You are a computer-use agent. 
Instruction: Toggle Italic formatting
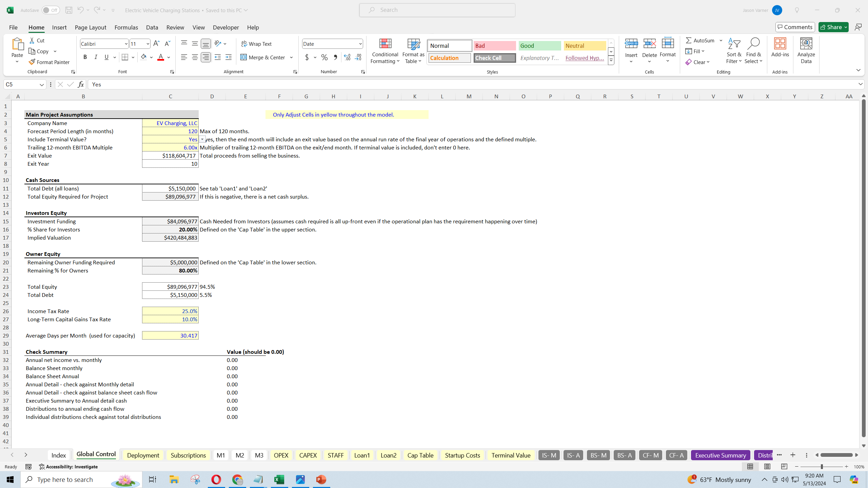[96, 57]
